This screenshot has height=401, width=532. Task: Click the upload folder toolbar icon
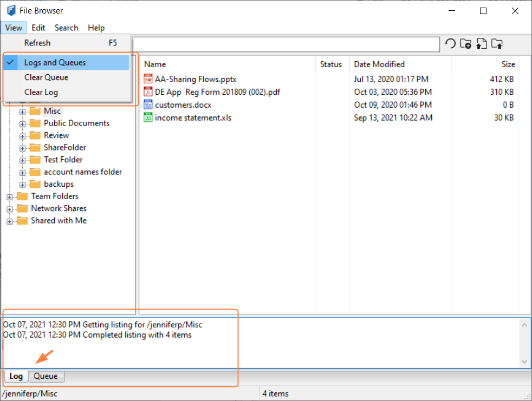point(497,44)
